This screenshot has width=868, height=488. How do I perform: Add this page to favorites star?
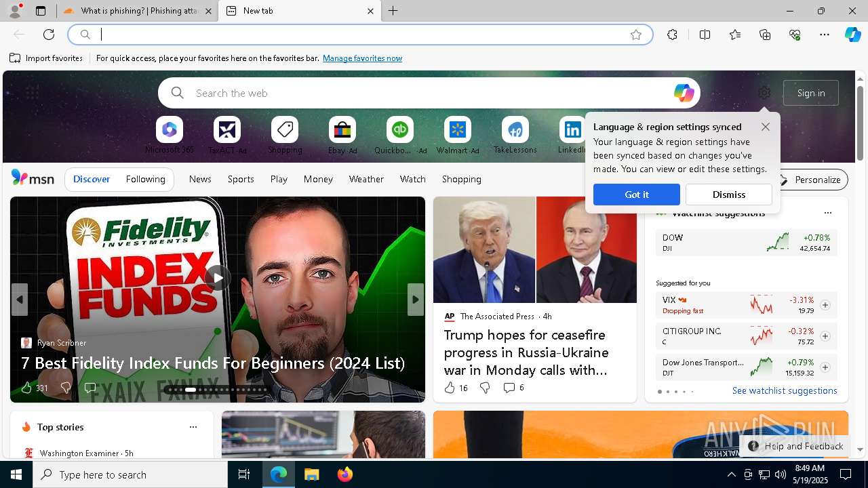(635, 35)
